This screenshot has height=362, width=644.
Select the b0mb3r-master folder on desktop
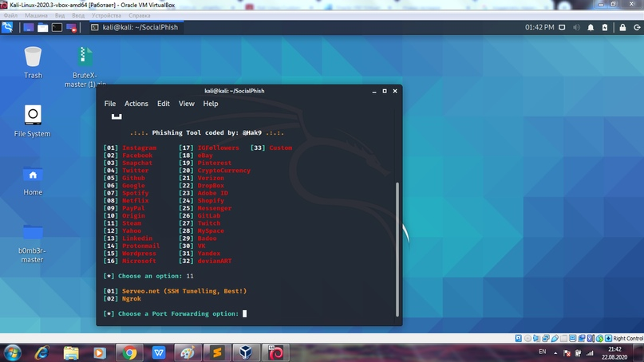tap(33, 243)
